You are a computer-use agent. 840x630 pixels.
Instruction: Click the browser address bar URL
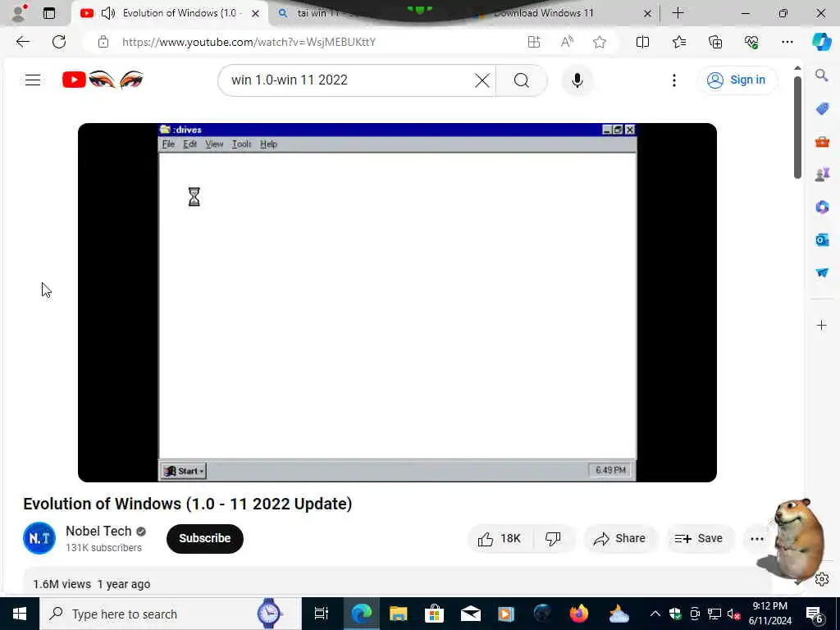pos(249,42)
